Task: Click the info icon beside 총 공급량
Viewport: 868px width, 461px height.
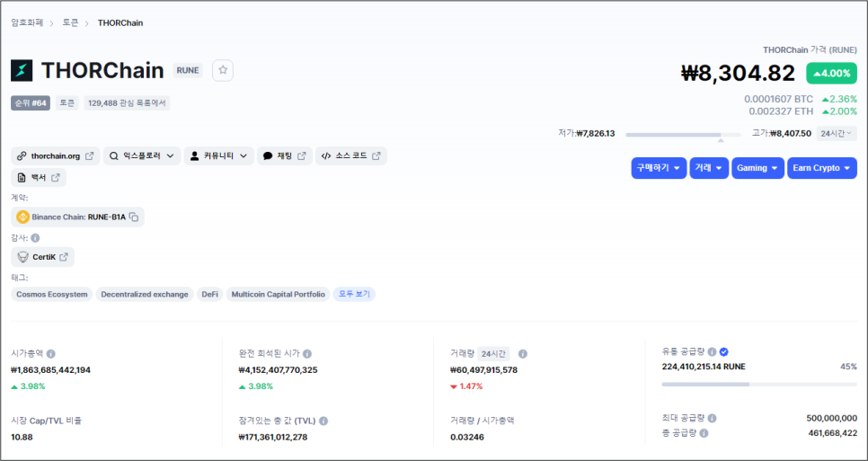Action: (x=704, y=433)
